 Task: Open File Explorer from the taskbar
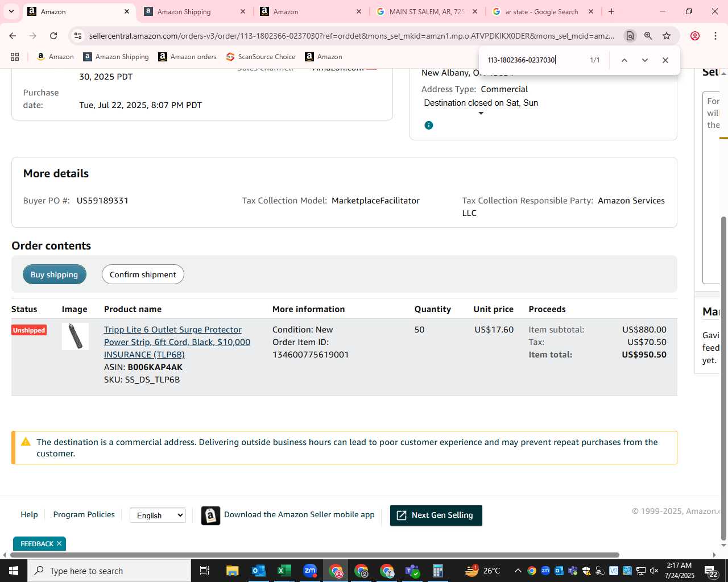point(232,571)
